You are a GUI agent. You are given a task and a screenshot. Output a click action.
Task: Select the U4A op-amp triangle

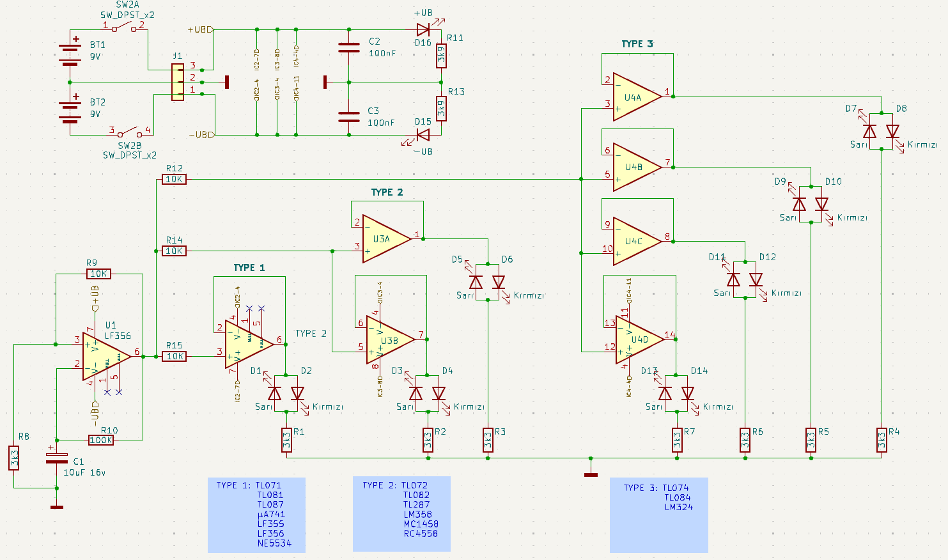click(x=637, y=97)
